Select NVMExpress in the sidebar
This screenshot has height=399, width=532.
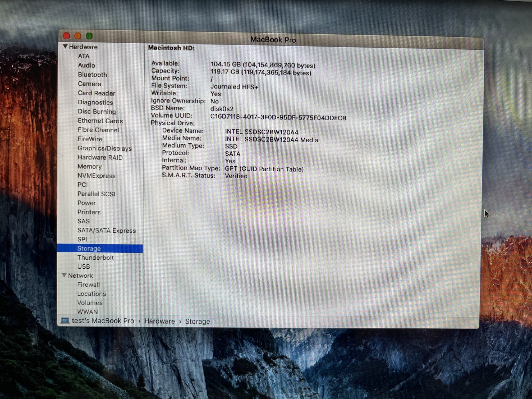96,176
